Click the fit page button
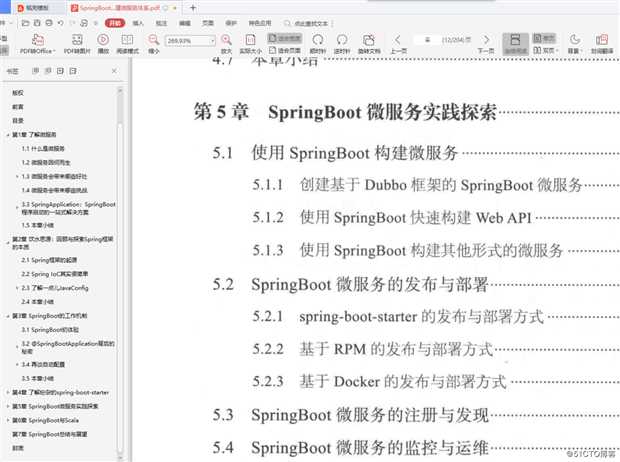 pyautogui.click(x=285, y=50)
